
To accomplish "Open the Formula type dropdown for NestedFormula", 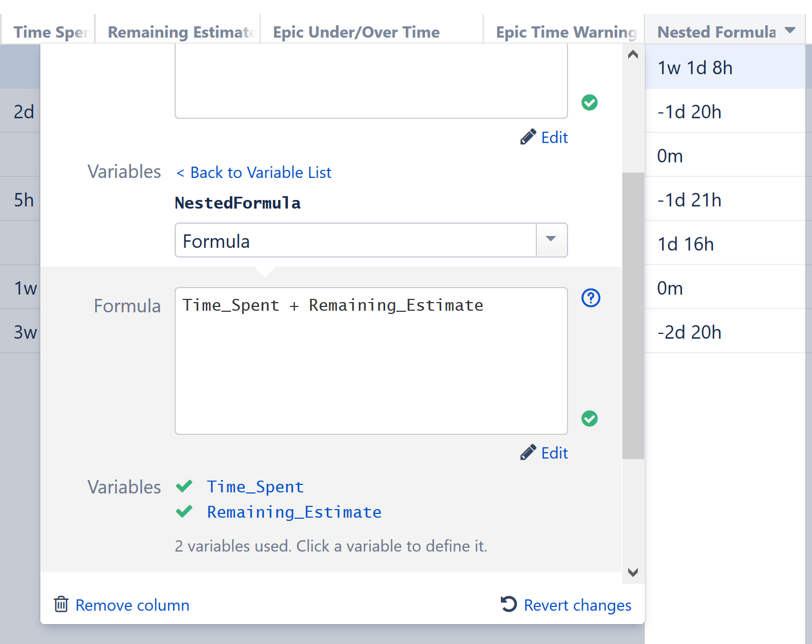I will point(551,240).
